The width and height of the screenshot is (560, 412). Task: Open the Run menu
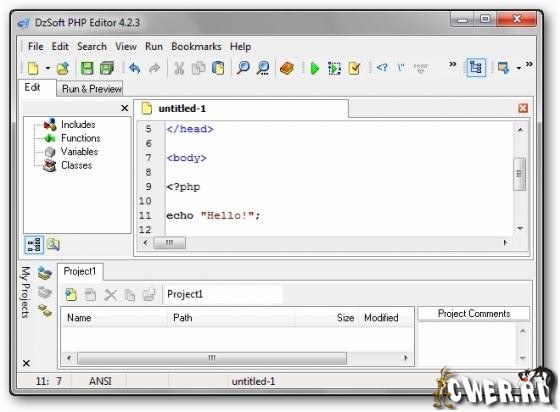click(x=154, y=46)
